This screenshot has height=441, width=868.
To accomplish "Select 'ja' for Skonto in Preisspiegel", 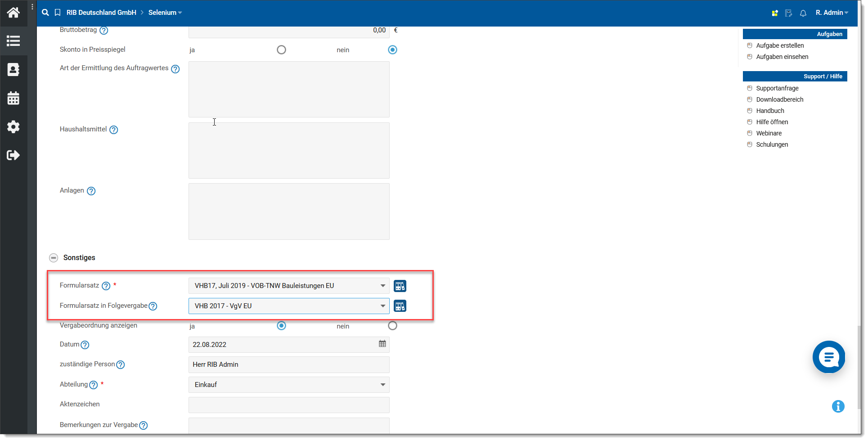I will pyautogui.click(x=281, y=50).
